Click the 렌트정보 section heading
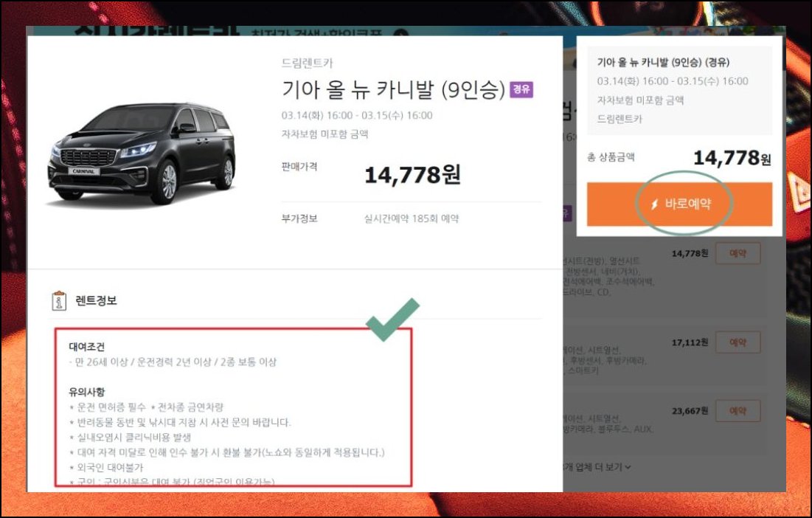Image resolution: width=812 pixels, height=518 pixels. pos(97,300)
